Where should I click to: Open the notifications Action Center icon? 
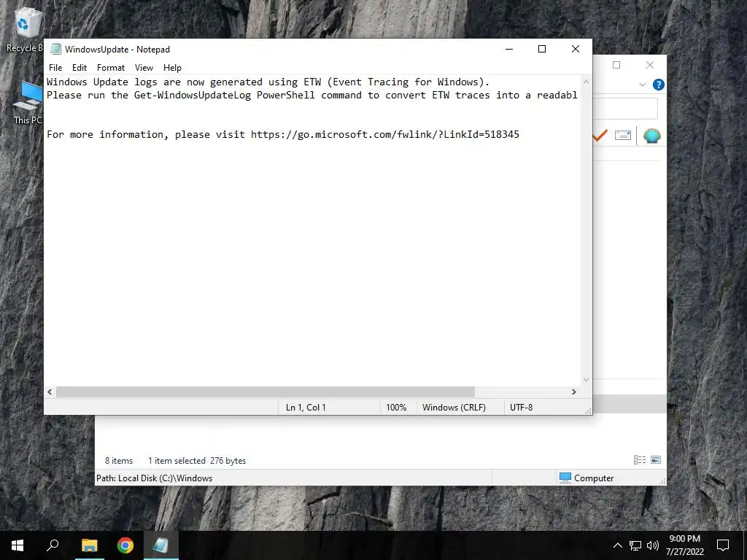pos(723,545)
